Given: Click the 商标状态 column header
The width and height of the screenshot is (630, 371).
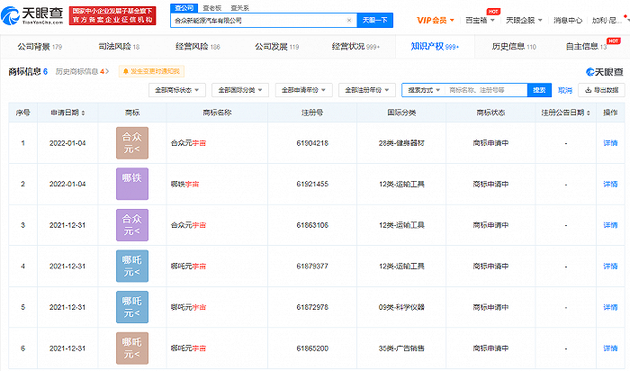Looking at the screenshot, I should coord(491,113).
